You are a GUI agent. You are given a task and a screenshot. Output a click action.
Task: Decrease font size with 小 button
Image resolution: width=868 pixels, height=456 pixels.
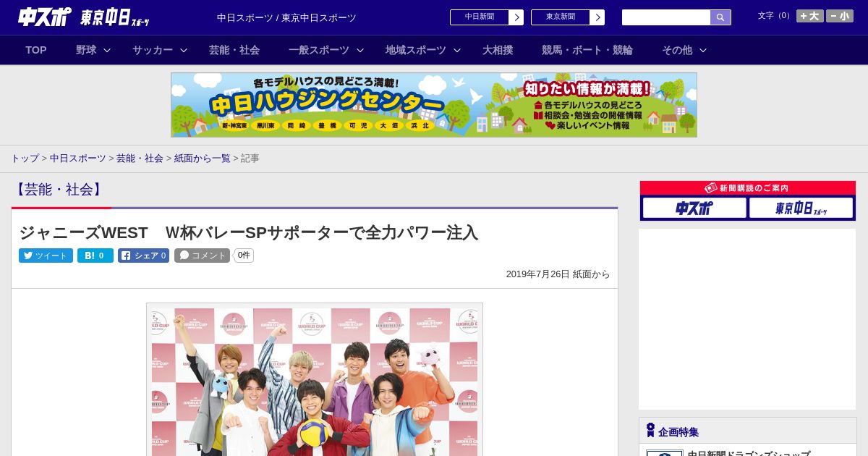pos(840,16)
